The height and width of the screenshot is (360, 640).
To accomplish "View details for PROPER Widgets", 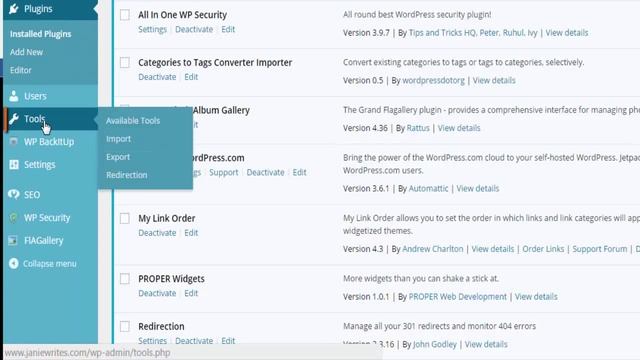I will point(536,297).
